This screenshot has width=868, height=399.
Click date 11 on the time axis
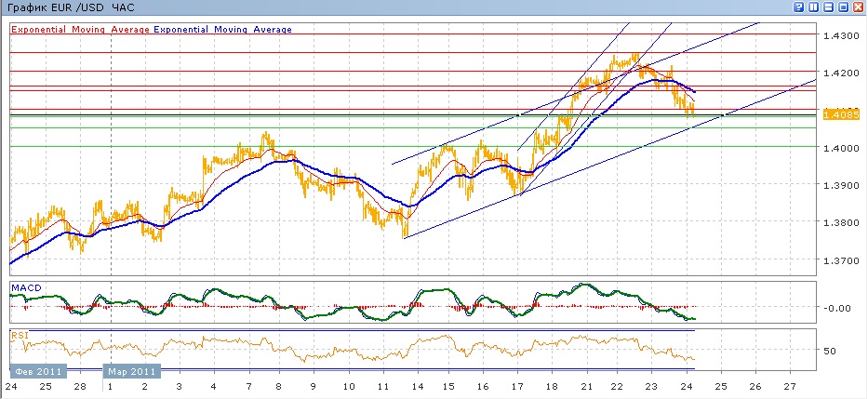tap(382, 386)
